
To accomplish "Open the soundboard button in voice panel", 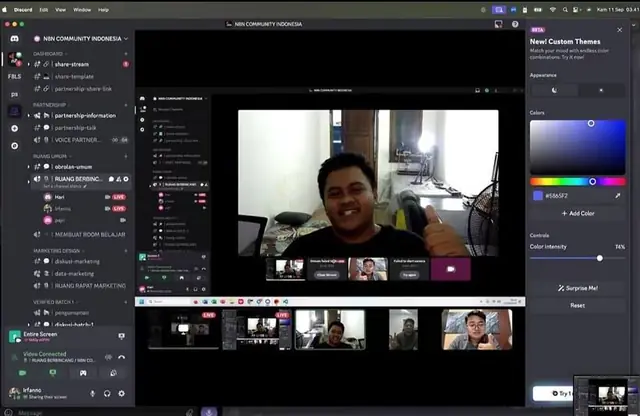I will [113, 373].
